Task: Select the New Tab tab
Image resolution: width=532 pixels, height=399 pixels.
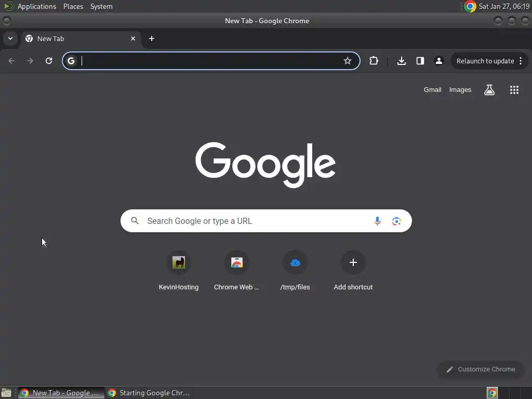Action: (81, 38)
